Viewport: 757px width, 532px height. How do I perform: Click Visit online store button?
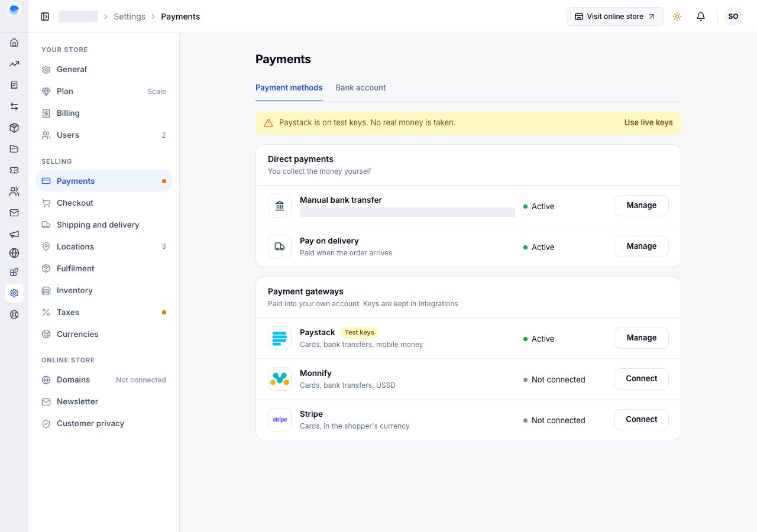tap(615, 17)
